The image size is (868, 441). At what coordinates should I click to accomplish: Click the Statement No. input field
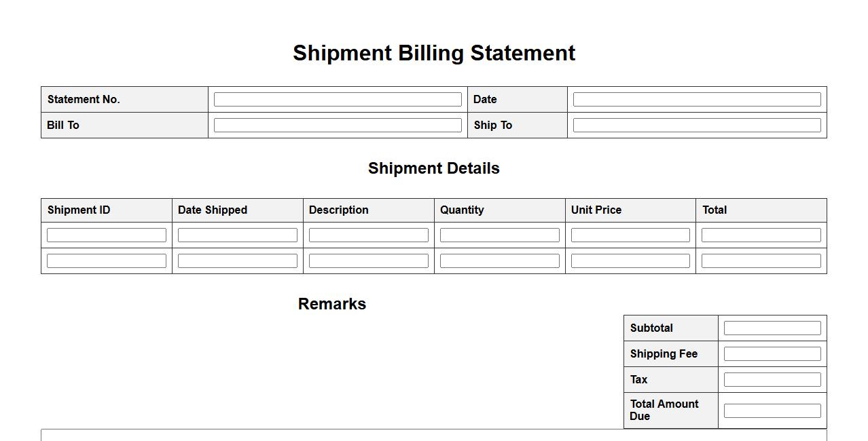[338, 100]
